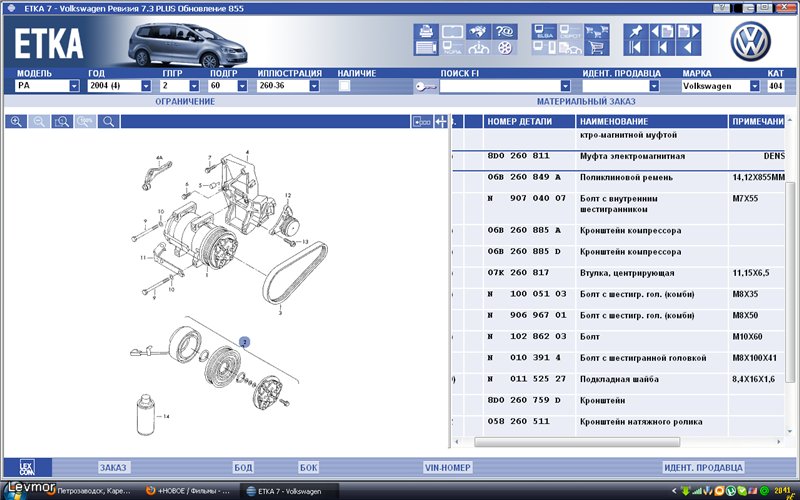Expand the ПОДГР dropdown showing 60
The height and width of the screenshot is (500, 800).
pos(242,86)
